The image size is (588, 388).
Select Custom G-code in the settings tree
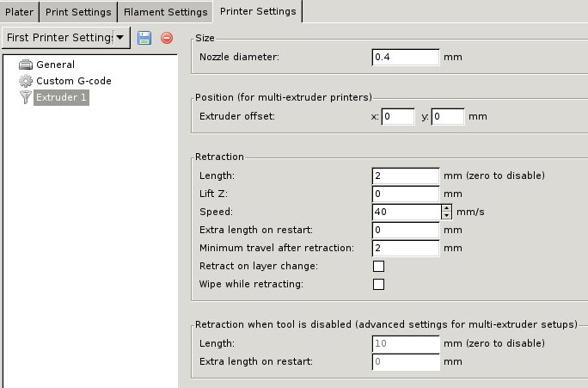point(73,81)
